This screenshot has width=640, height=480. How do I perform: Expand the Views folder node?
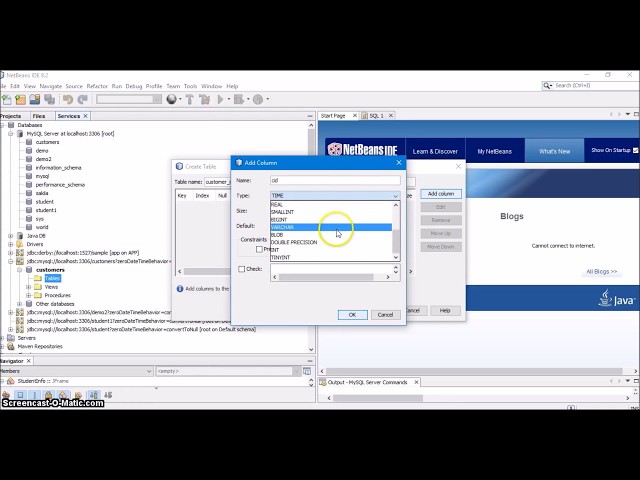point(29,287)
